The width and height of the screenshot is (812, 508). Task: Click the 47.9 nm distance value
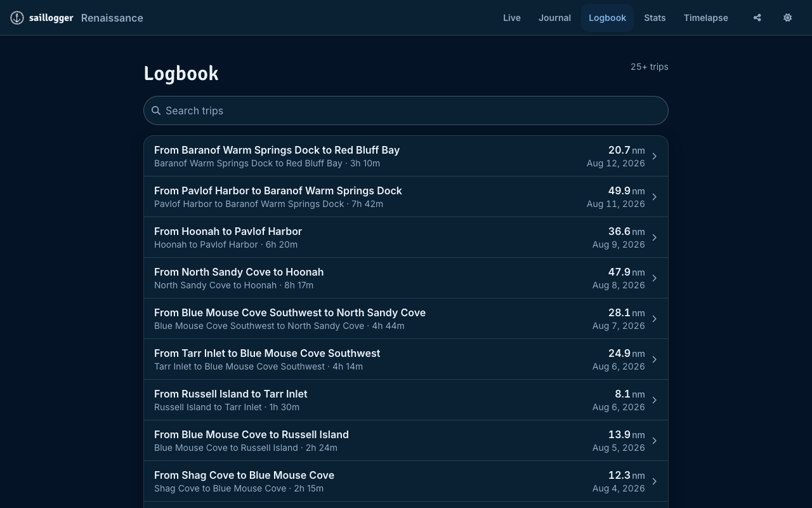tap(626, 272)
